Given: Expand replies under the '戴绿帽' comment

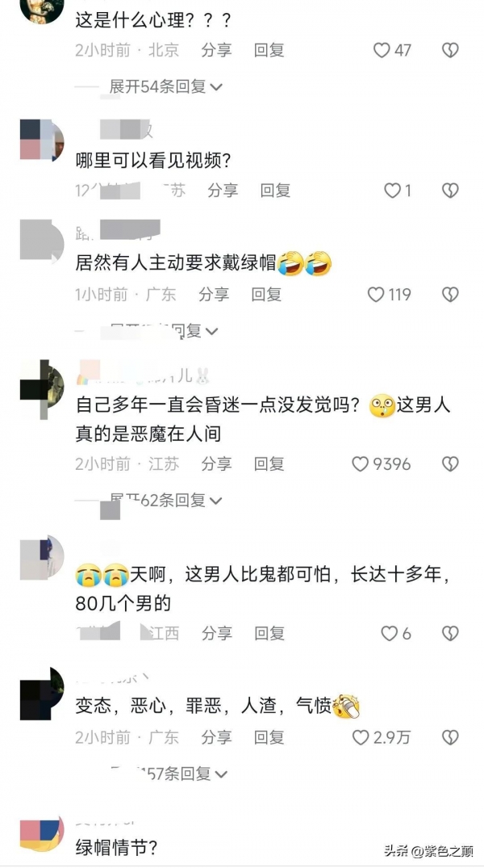Looking at the screenshot, I should tap(165, 331).
